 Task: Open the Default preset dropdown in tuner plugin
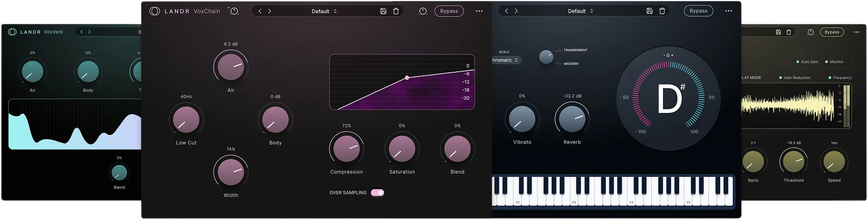(581, 11)
